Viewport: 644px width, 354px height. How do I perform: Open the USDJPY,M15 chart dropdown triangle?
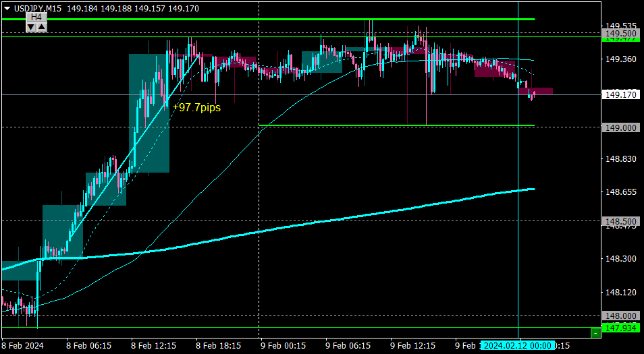pyautogui.click(x=7, y=8)
